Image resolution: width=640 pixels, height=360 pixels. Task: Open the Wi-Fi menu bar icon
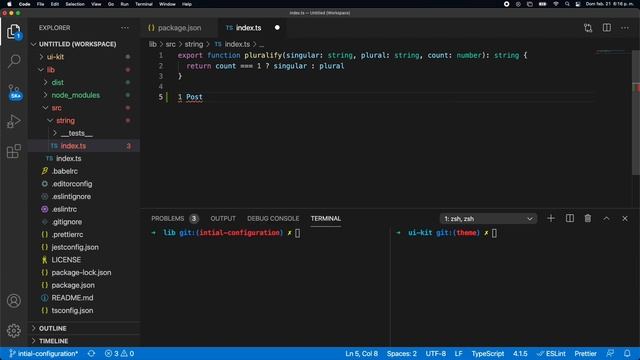pyautogui.click(x=556, y=4)
